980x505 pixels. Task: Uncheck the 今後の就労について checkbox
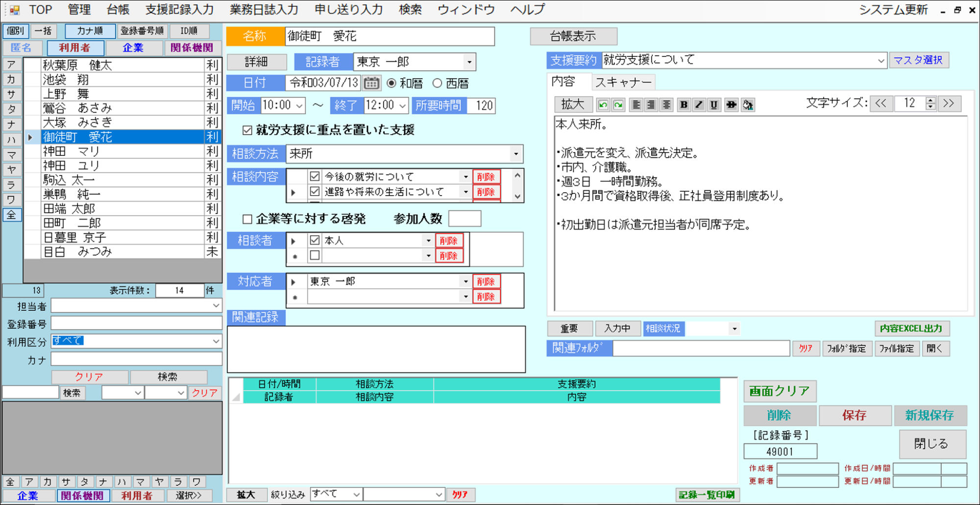[315, 177]
